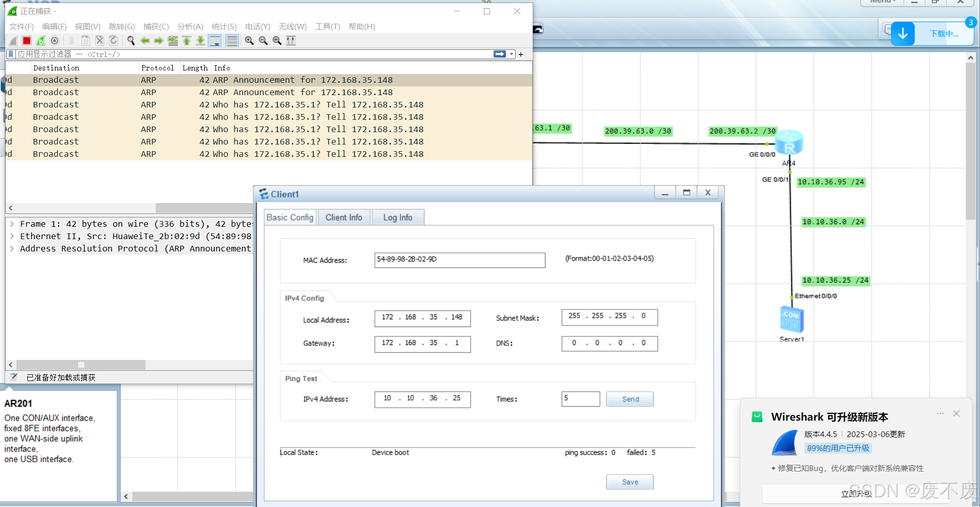Save the Client1 configuration
980x507 pixels.
[630, 482]
